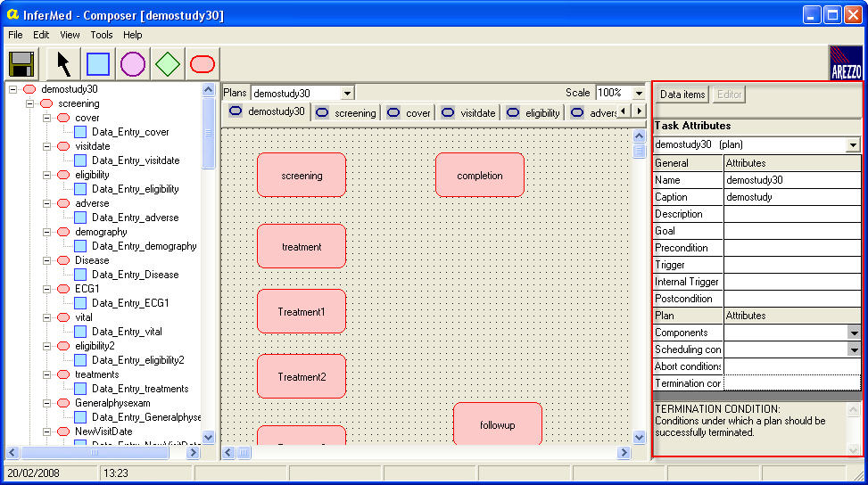This screenshot has width=868, height=485.
Task: Click the Save floppy disk icon
Action: [22, 64]
